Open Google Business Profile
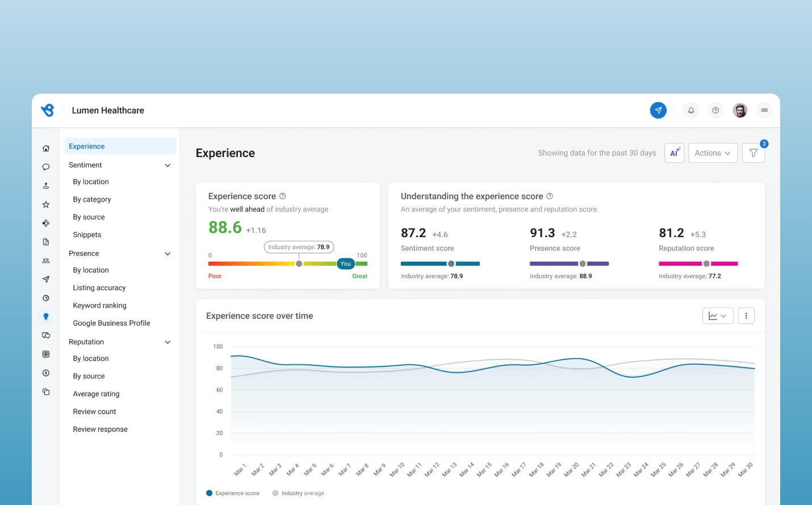The height and width of the screenshot is (505, 812). [x=111, y=323]
